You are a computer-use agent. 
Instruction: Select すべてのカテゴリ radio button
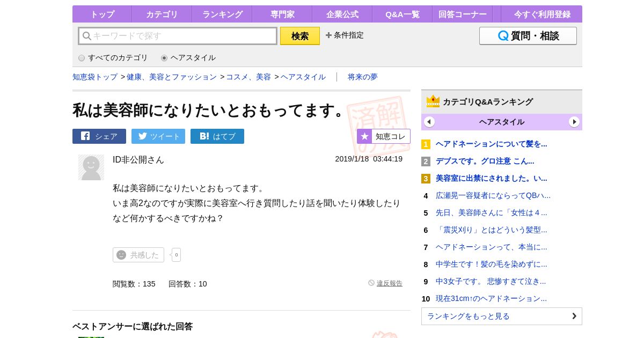click(82, 58)
